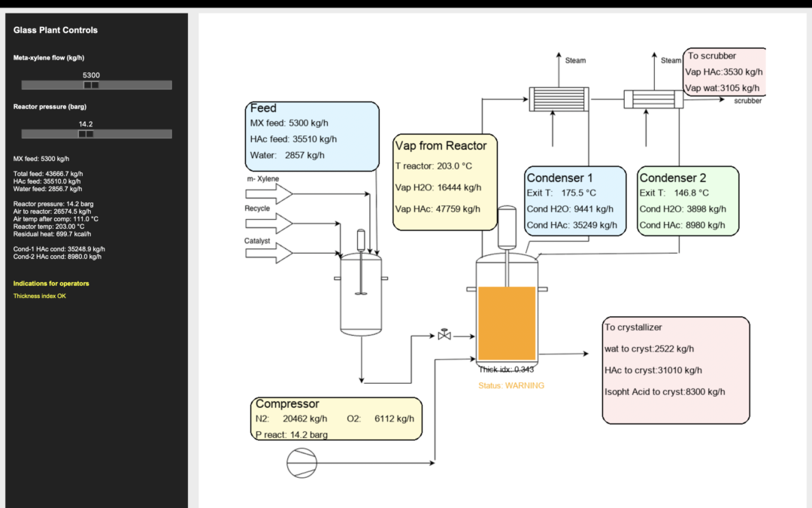Click the 'Steam' label above Condenser 1
The image size is (812, 508).
(x=575, y=61)
